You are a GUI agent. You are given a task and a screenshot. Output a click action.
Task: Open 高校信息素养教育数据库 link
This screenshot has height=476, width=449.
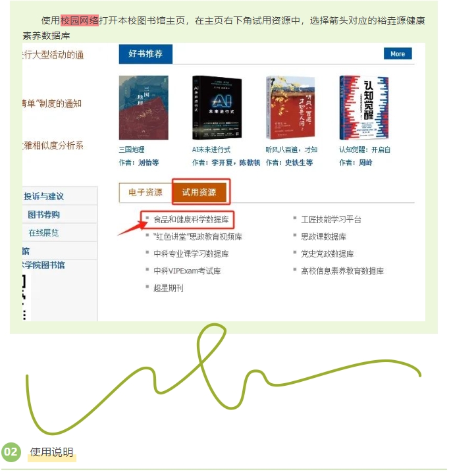click(342, 271)
